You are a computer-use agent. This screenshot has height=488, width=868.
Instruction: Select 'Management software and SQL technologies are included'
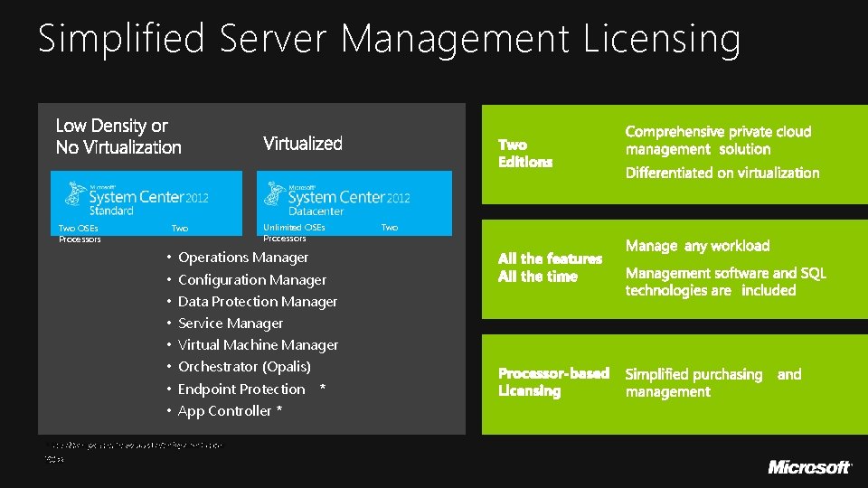click(x=726, y=282)
